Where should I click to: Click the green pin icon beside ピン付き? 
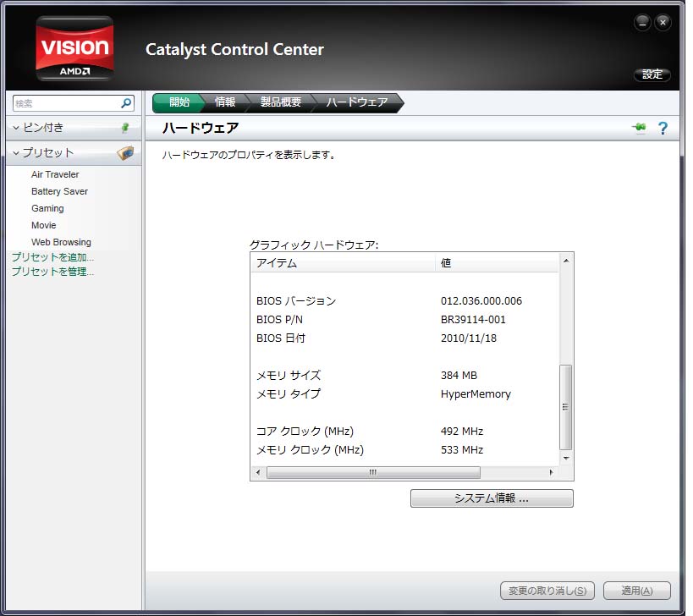(125, 128)
